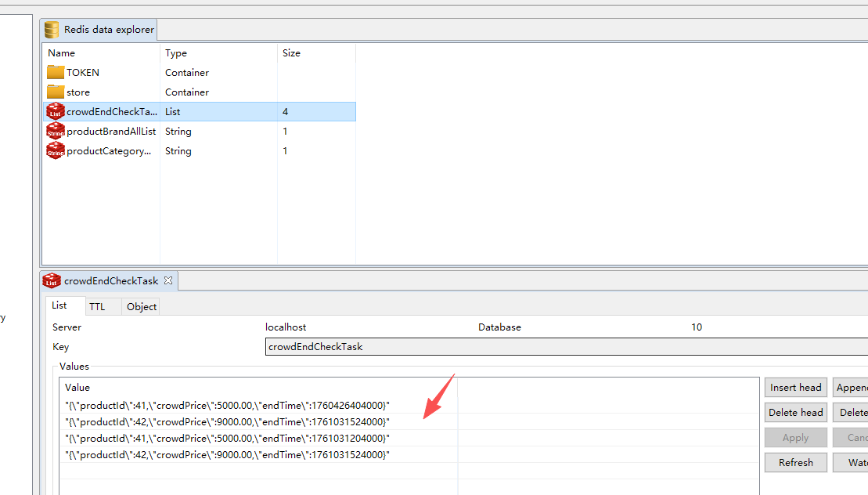Switch to the Object tab
868x495 pixels.
[142, 306]
